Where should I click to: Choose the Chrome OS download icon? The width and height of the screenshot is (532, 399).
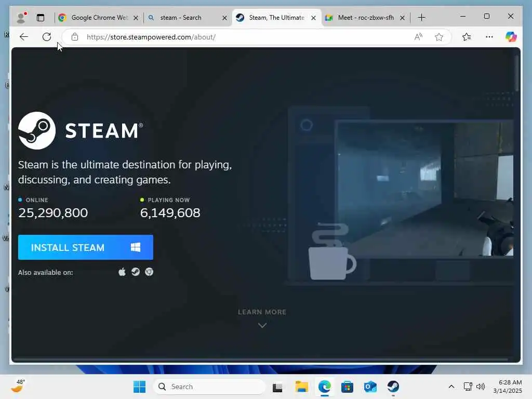click(149, 272)
